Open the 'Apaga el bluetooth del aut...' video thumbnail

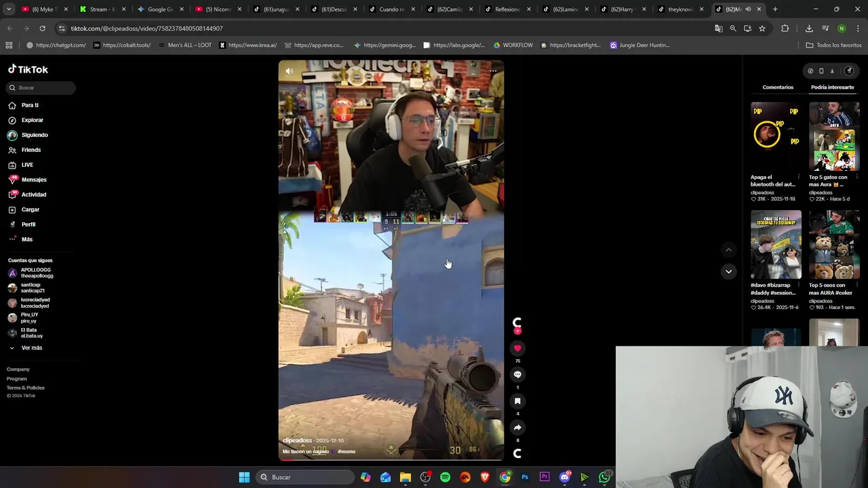tap(776, 136)
